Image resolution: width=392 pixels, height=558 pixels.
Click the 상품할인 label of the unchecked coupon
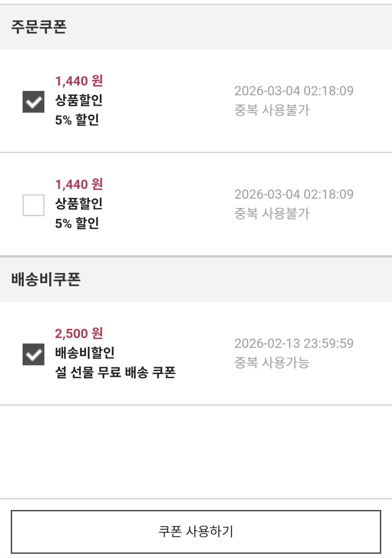(x=79, y=204)
